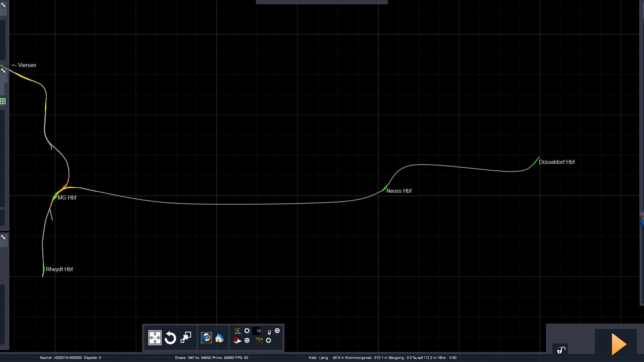Open the globe map overlay icon
Screen dimensions: 644x362
click(206, 338)
